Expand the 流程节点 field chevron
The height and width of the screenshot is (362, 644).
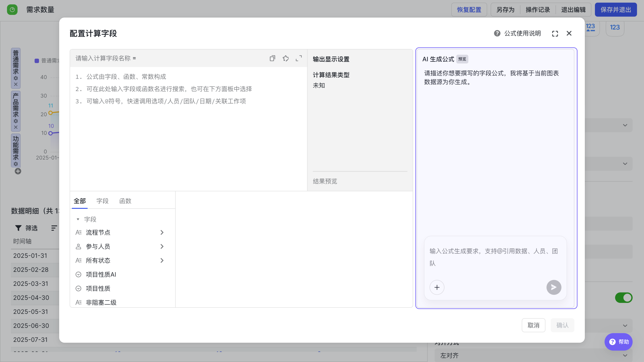click(162, 233)
